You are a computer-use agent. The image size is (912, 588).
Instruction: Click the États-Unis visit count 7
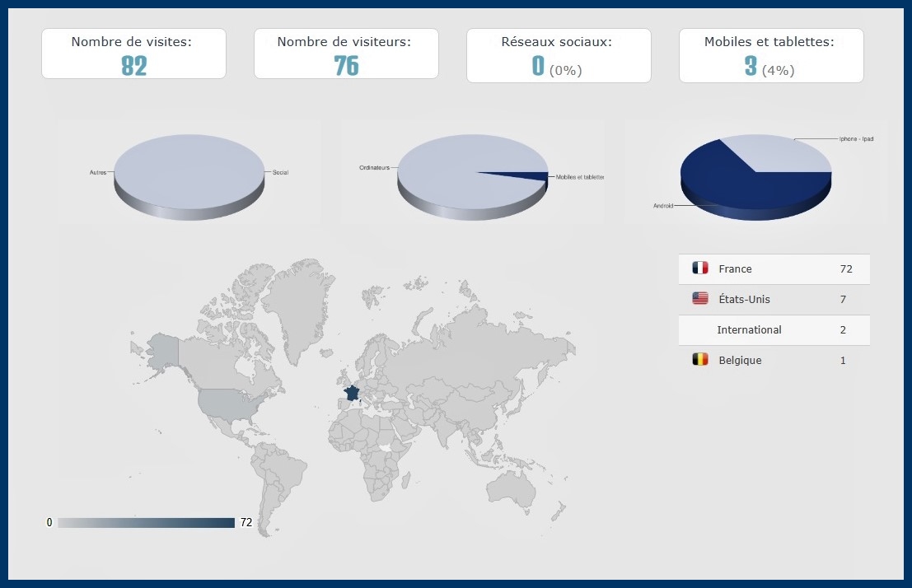click(x=843, y=300)
